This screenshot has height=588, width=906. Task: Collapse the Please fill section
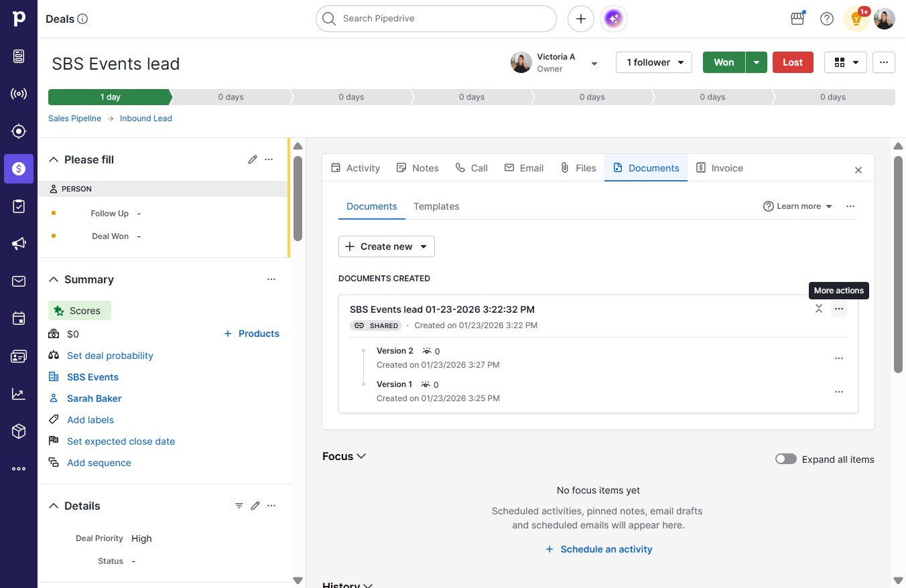pyautogui.click(x=54, y=159)
